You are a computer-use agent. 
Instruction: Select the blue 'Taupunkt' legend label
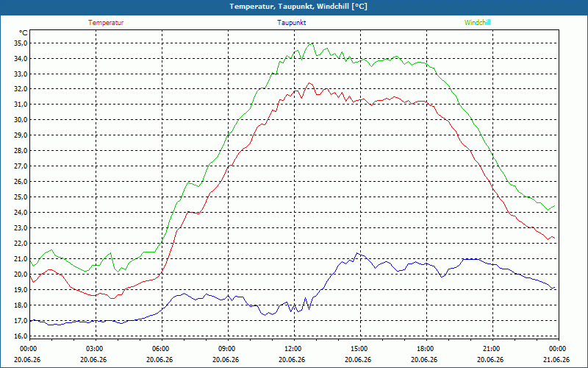[291, 23]
